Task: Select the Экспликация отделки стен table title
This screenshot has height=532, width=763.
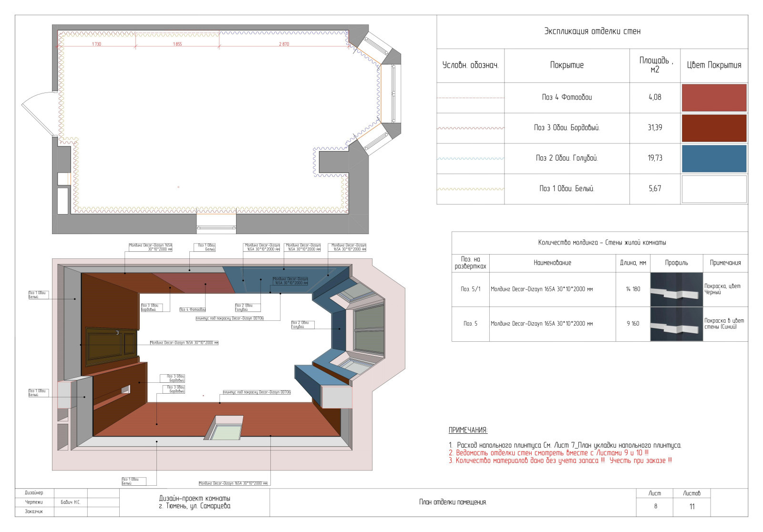Action: (x=592, y=31)
